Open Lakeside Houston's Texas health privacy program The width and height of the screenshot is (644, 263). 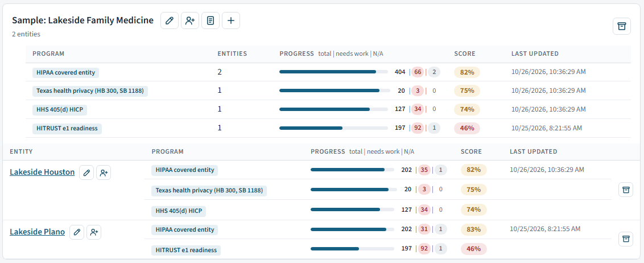click(x=209, y=190)
